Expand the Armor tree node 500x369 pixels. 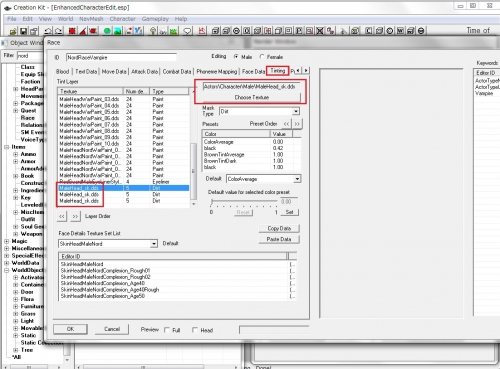16,162
